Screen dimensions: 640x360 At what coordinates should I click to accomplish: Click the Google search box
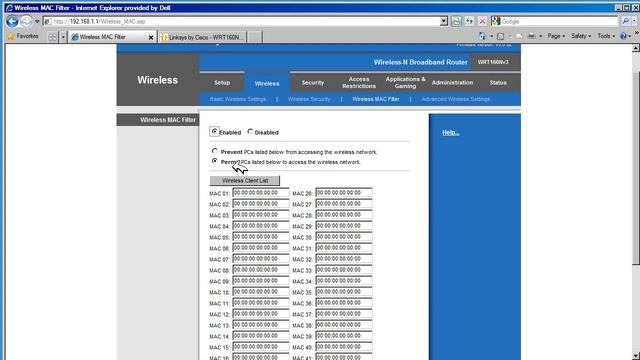[558, 21]
